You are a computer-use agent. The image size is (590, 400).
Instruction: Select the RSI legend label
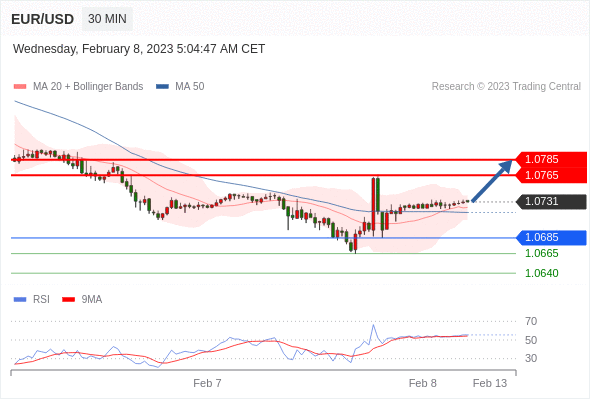tap(41, 300)
